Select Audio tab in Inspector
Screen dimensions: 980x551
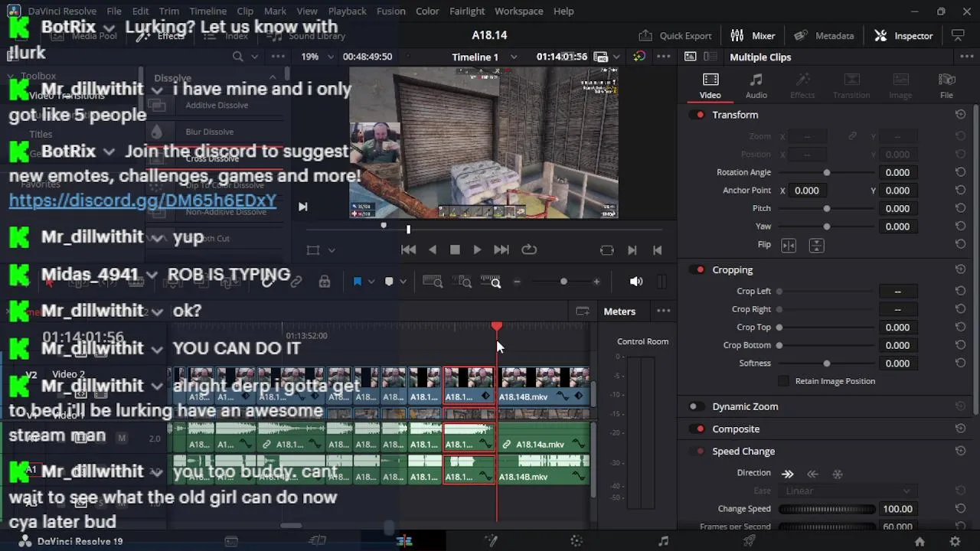756,86
